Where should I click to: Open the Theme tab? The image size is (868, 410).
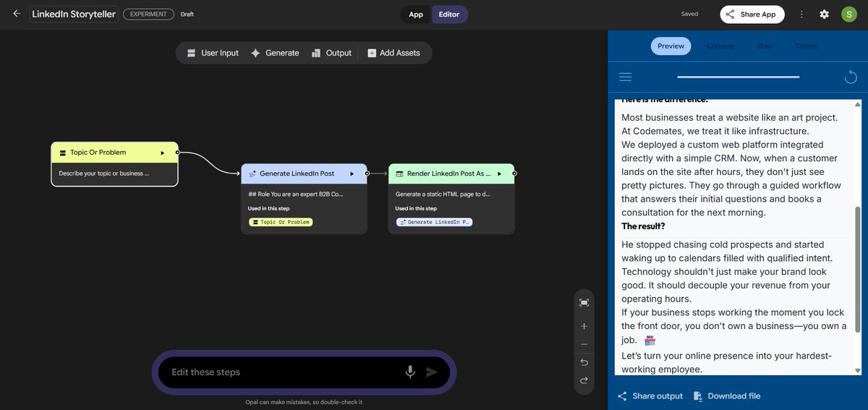(x=807, y=46)
